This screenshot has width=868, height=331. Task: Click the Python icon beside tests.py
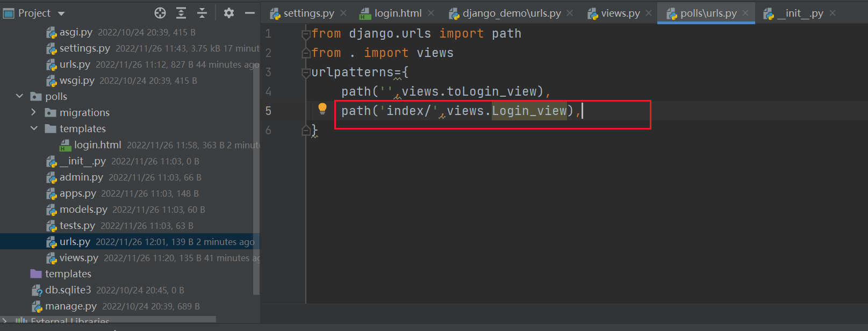(x=52, y=226)
